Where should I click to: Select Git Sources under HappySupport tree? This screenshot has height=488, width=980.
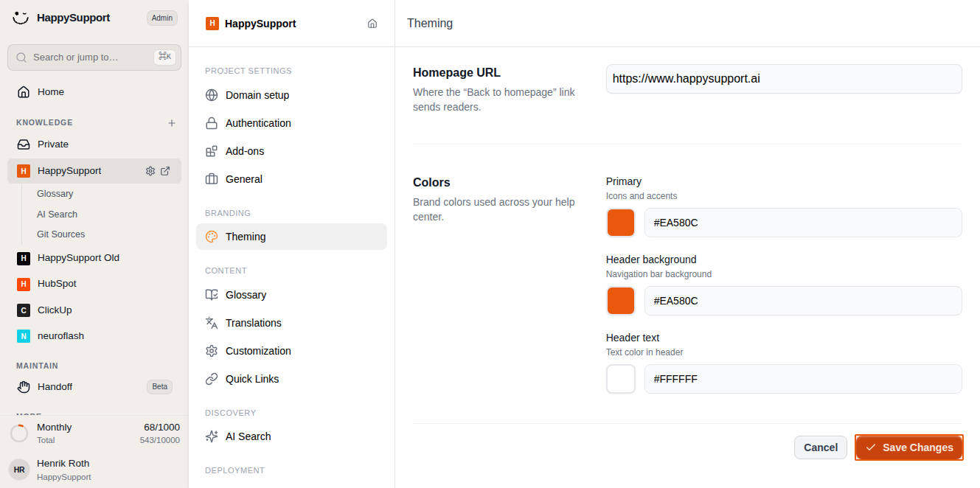tap(61, 234)
